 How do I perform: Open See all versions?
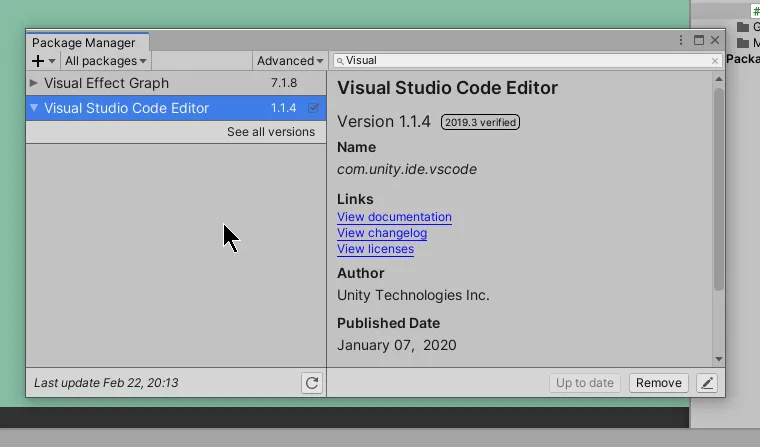pyautogui.click(x=270, y=132)
